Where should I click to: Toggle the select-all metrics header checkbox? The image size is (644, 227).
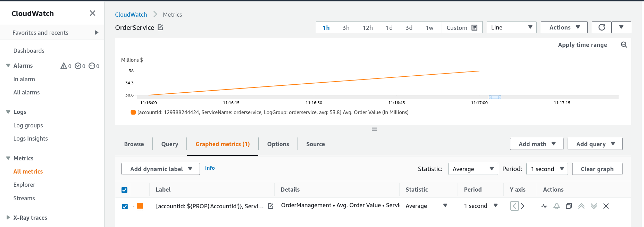pos(124,190)
